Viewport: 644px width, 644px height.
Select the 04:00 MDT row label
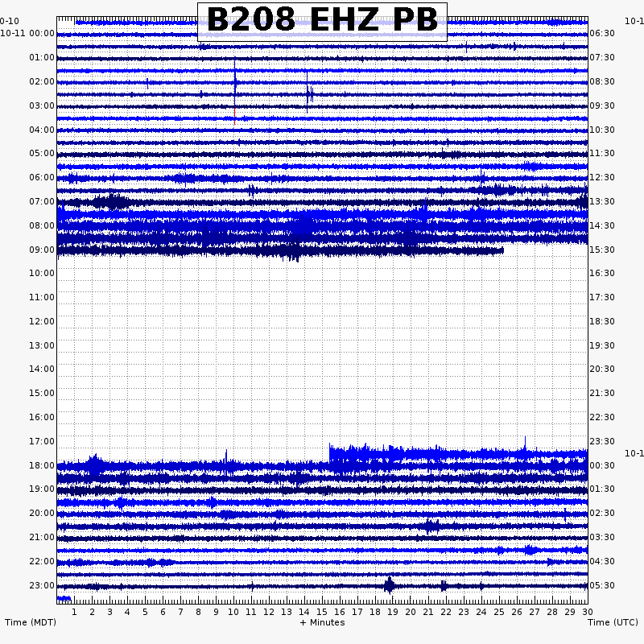tap(42, 130)
